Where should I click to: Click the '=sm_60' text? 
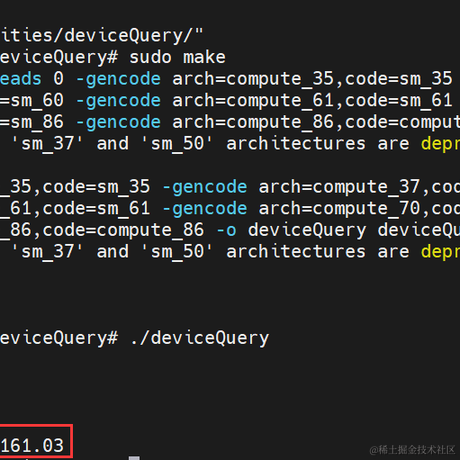[x=32, y=101]
